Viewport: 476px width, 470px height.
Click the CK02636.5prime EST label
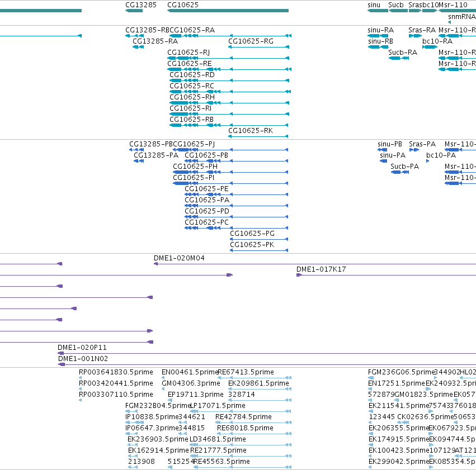click(x=425, y=417)
